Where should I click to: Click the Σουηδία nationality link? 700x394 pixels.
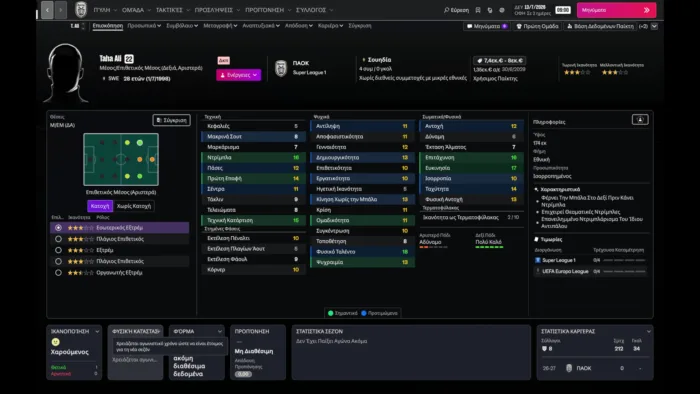tap(379, 59)
